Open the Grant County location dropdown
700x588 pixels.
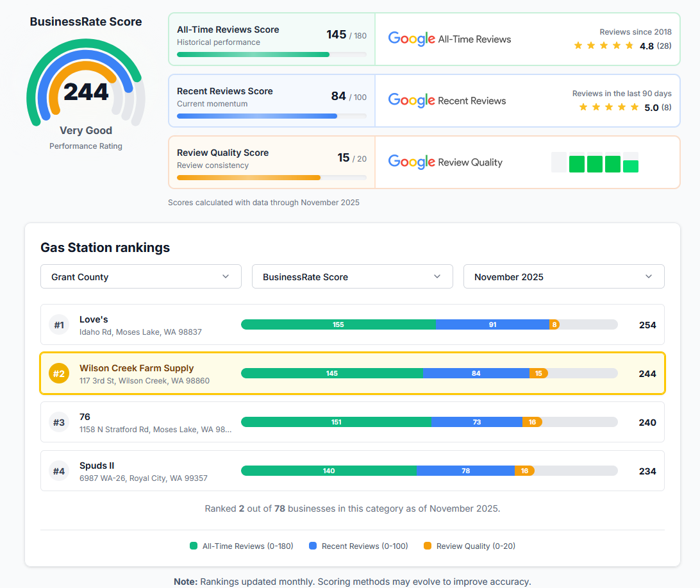click(141, 277)
